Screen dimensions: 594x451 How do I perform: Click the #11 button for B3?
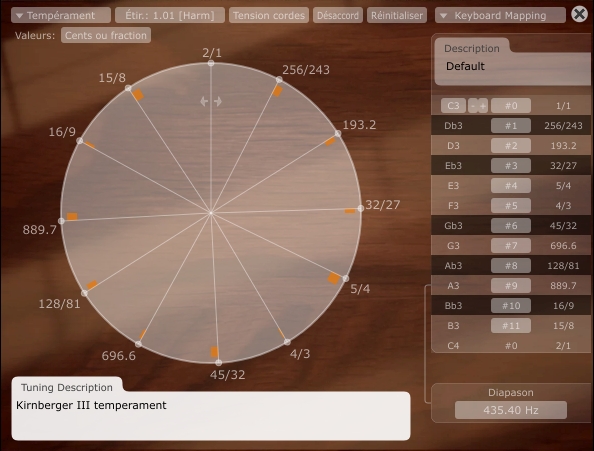511,326
